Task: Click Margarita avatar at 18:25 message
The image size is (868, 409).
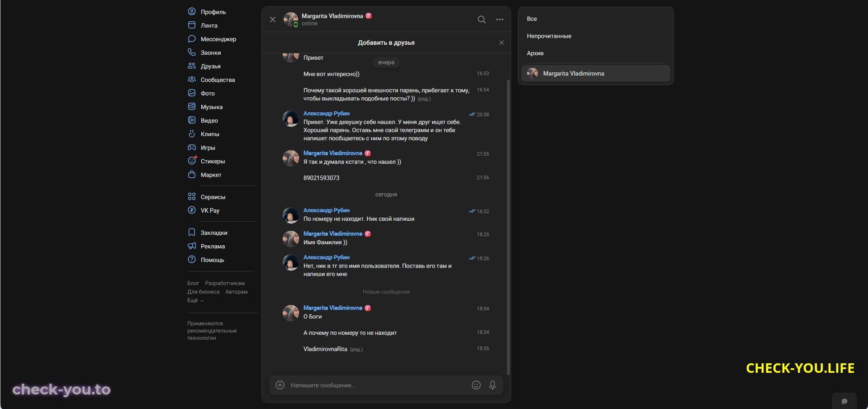Action: [x=290, y=239]
